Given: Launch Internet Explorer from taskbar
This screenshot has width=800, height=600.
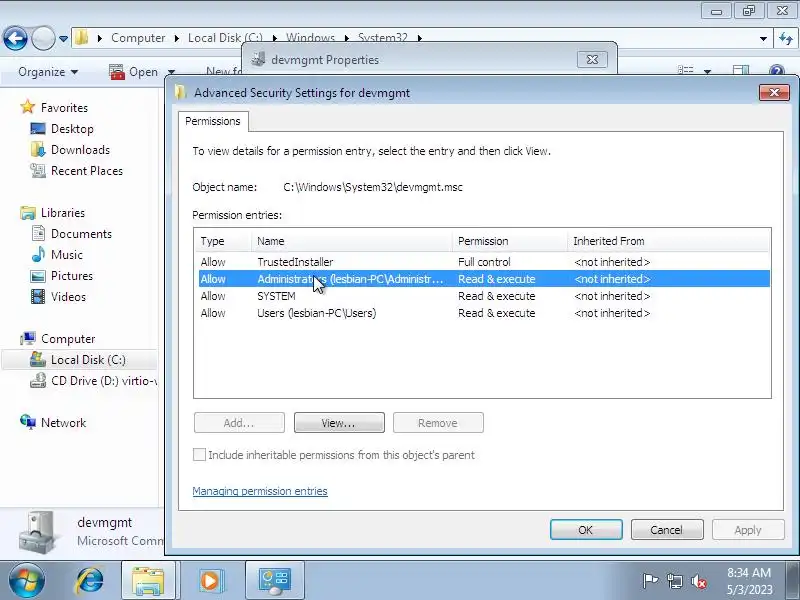Looking at the screenshot, I should [89, 581].
